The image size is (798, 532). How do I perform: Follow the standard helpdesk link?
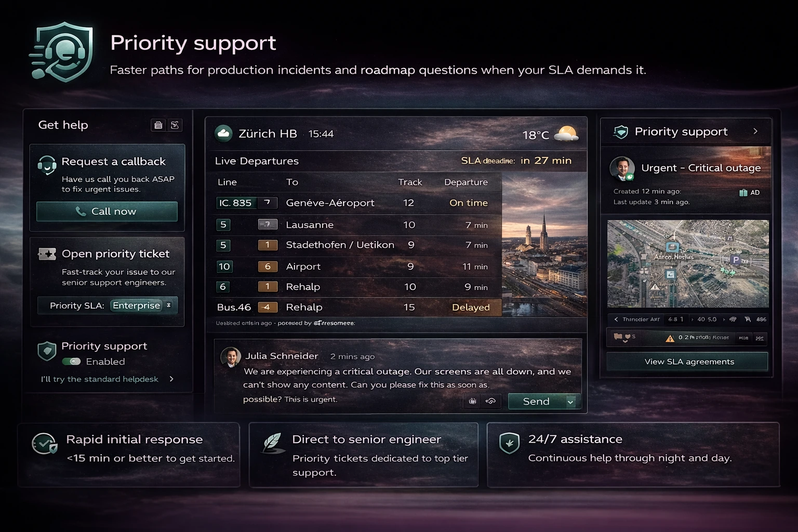(107, 379)
